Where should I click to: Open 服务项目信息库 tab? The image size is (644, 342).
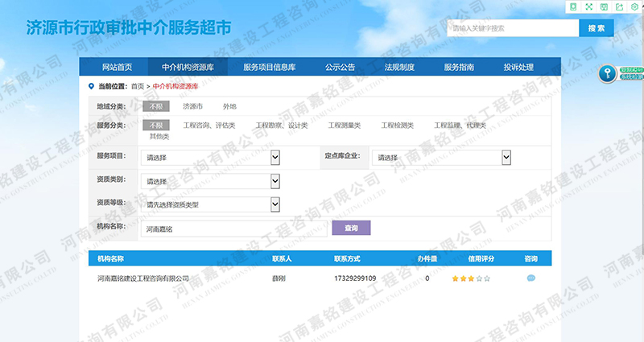[x=270, y=67]
